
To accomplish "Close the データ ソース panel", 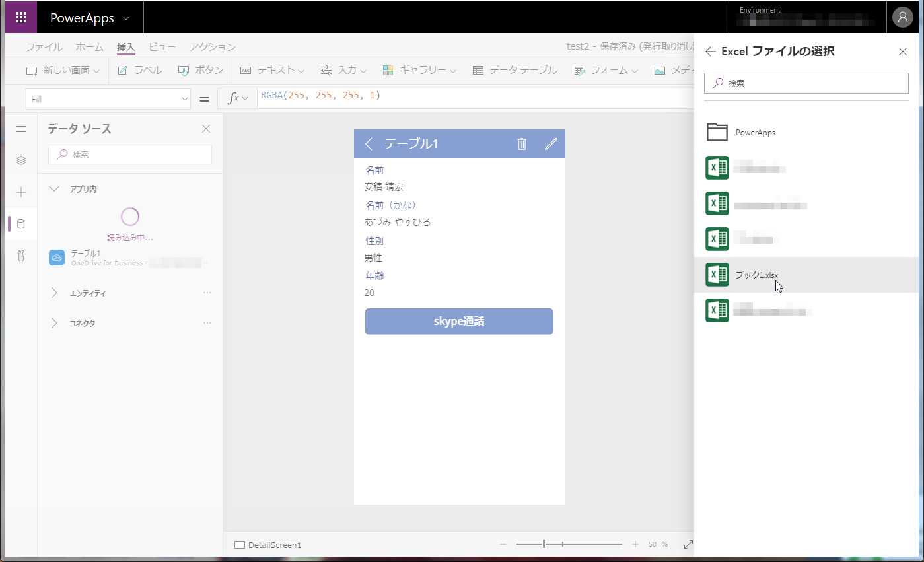I will tap(206, 129).
